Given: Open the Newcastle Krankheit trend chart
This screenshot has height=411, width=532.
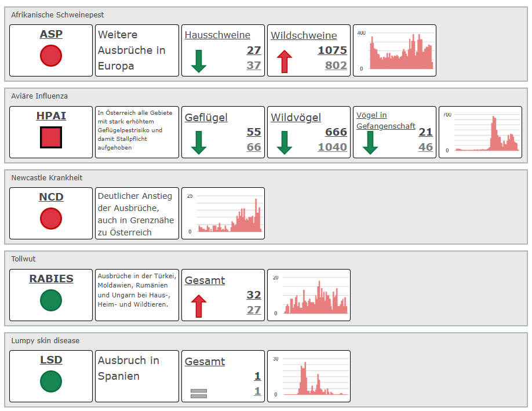Looking at the screenshot, I should pos(223,213).
